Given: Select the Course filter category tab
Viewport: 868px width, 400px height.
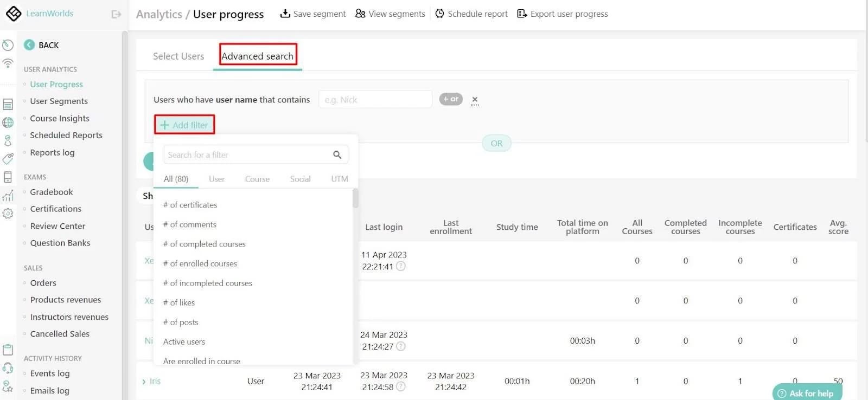Looking at the screenshot, I should [257, 179].
